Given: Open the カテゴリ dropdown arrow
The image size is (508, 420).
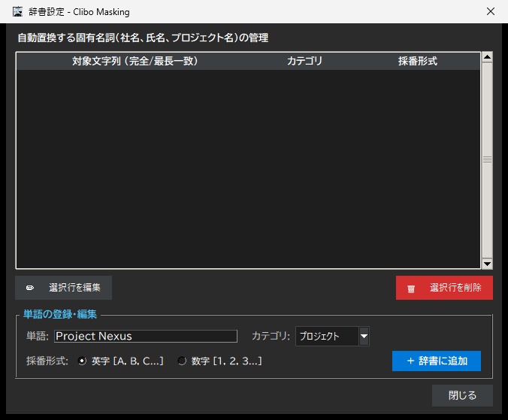Looking at the screenshot, I should [364, 336].
